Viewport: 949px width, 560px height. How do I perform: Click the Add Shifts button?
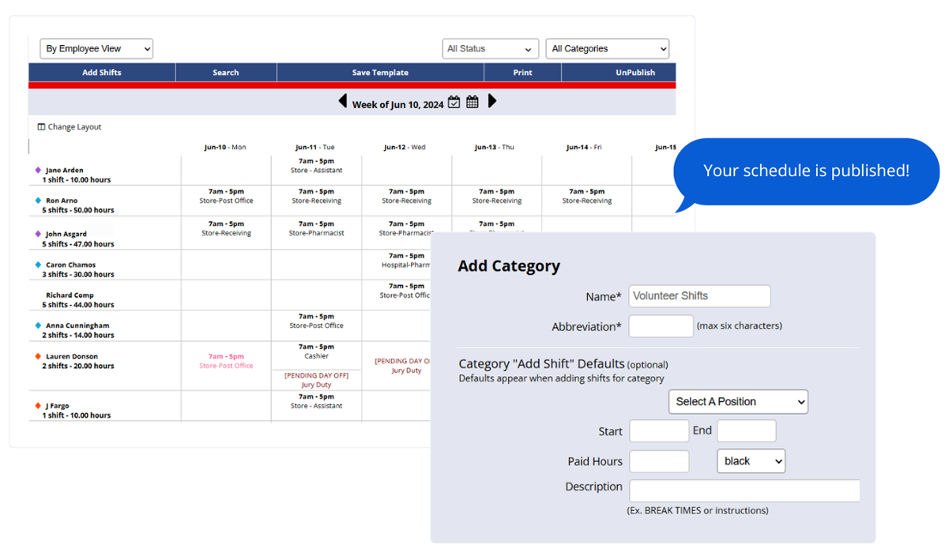[x=102, y=72]
